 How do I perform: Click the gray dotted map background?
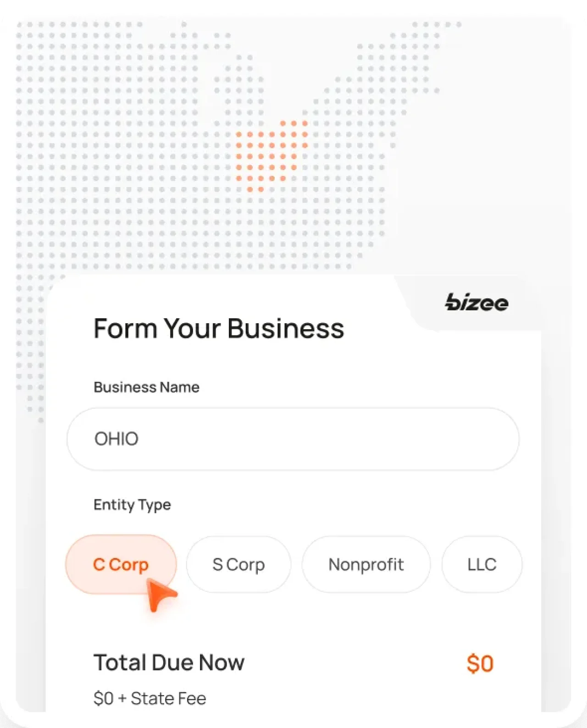[x=115, y=138]
